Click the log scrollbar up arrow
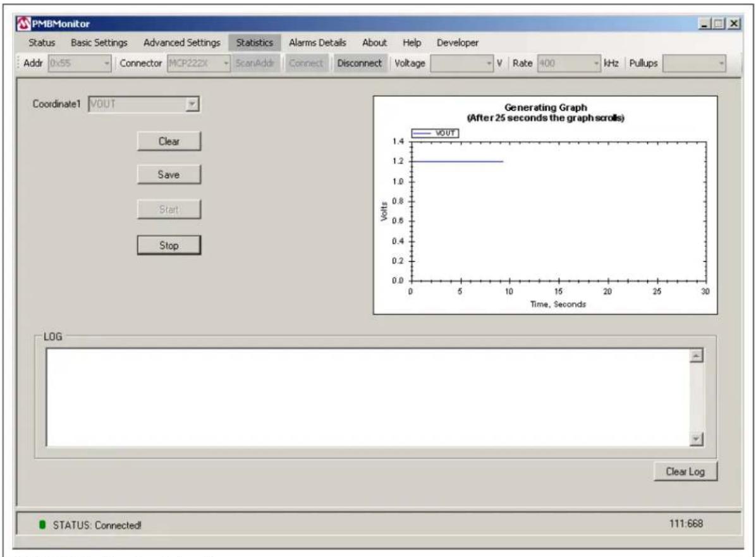Screen dimensions: 756x557 click(x=696, y=356)
